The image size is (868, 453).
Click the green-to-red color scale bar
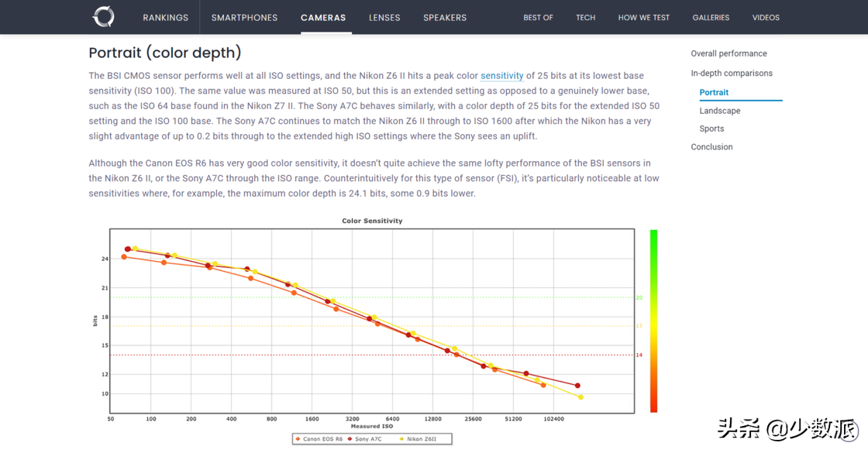point(654,321)
